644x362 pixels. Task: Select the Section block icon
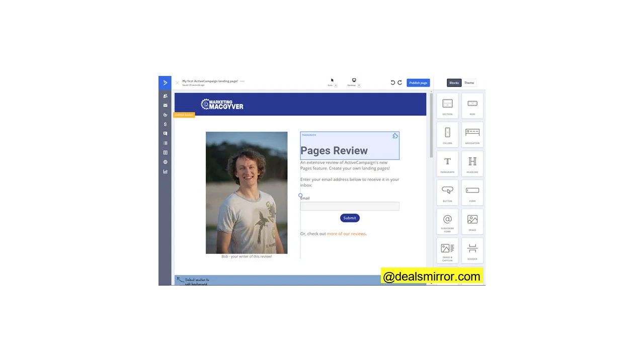coord(447,106)
